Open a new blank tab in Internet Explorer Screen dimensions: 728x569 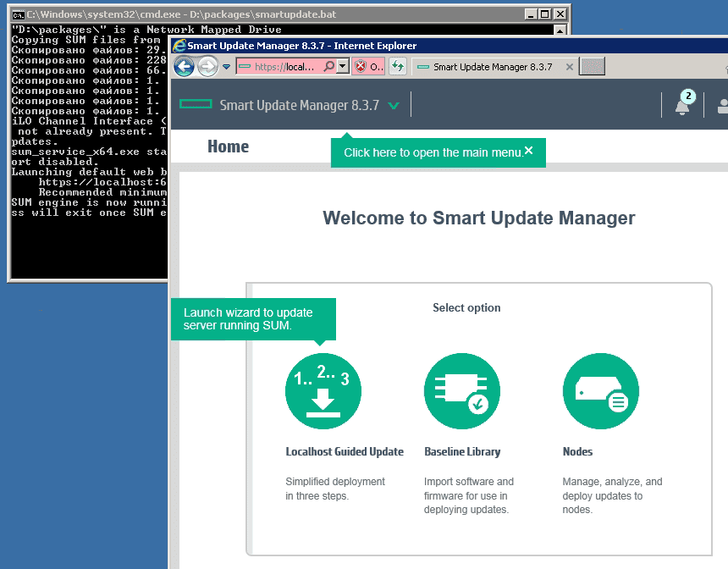pos(592,66)
